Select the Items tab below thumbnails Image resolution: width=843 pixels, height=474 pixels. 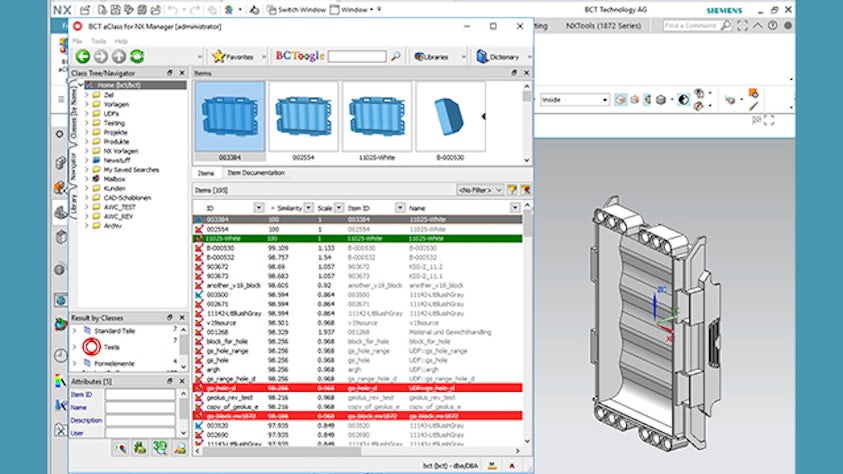(206, 173)
